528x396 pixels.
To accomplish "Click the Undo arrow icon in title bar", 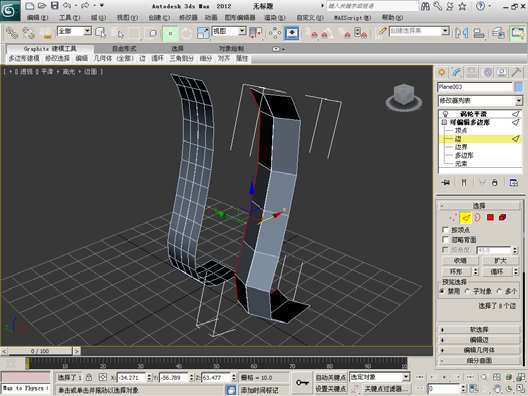I will click(x=67, y=6).
